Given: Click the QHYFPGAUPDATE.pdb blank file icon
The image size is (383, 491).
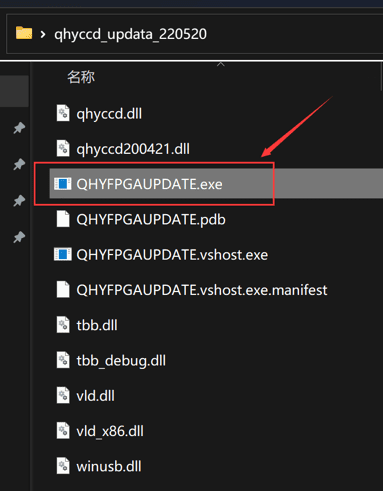Looking at the screenshot, I should tap(63, 219).
